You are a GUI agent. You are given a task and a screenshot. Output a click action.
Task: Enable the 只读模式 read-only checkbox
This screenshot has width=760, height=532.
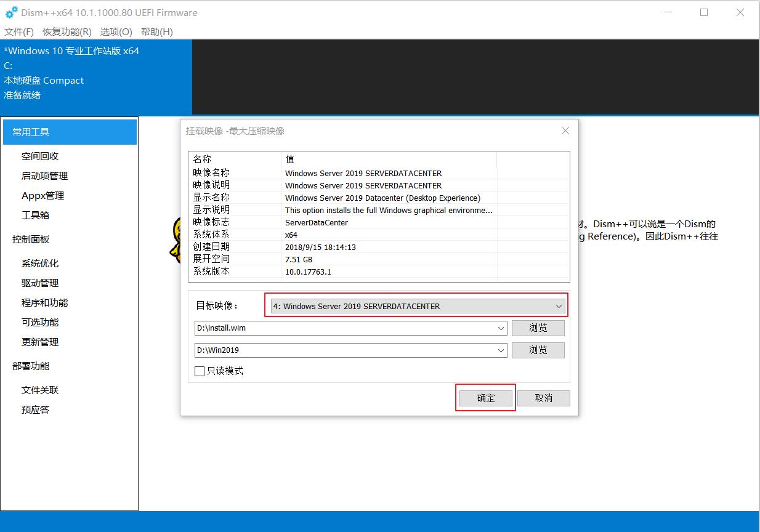pyautogui.click(x=200, y=371)
